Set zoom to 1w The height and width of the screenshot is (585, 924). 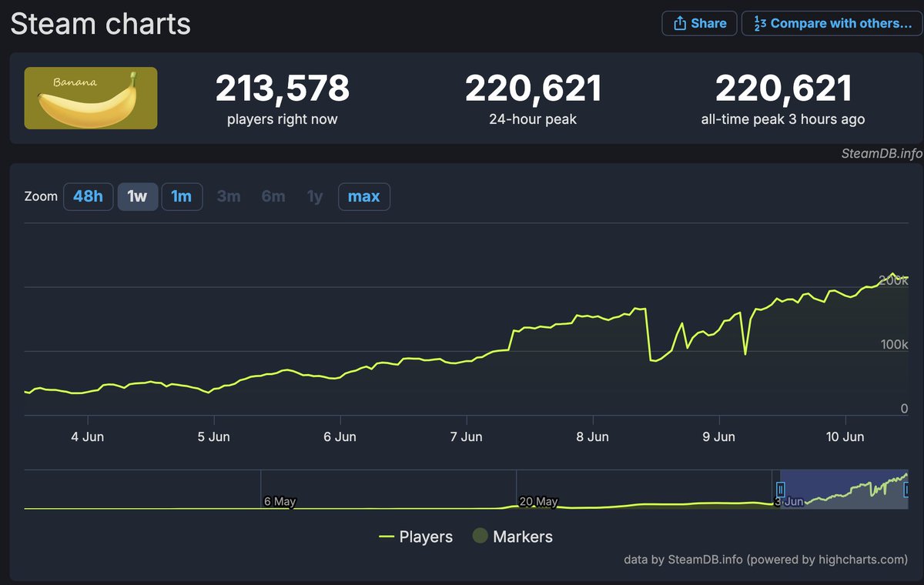[x=138, y=196]
